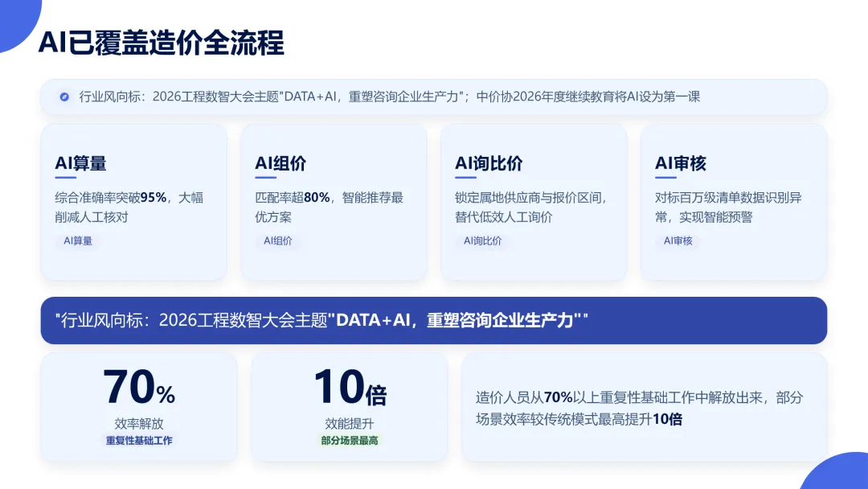The width and height of the screenshot is (868, 489).
Task: Select the AI询比价 card heading
Action: pos(489,163)
